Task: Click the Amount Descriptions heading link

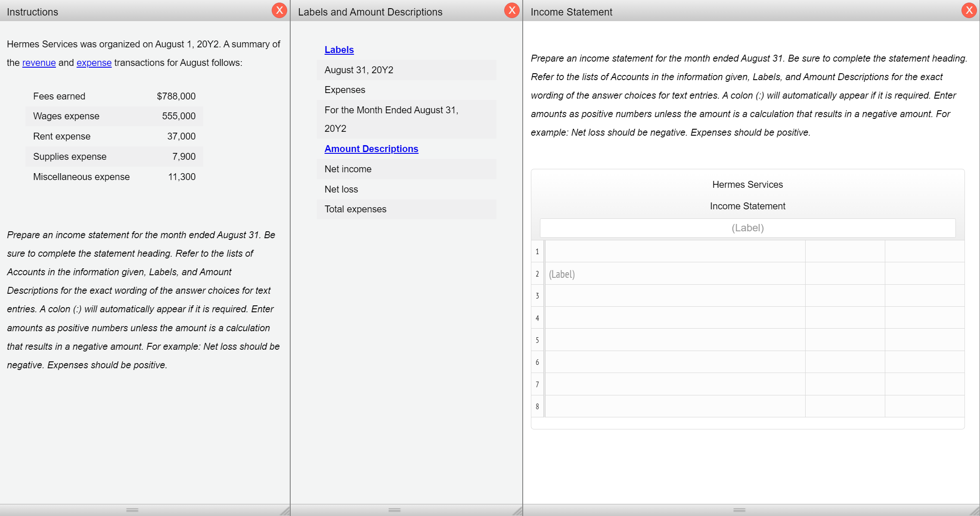Action: coord(371,149)
